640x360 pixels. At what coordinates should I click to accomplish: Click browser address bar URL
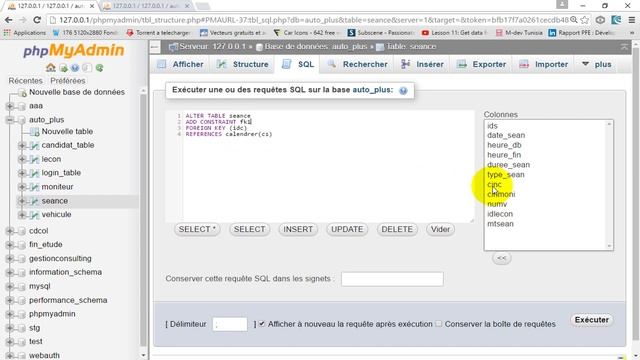tap(313, 20)
